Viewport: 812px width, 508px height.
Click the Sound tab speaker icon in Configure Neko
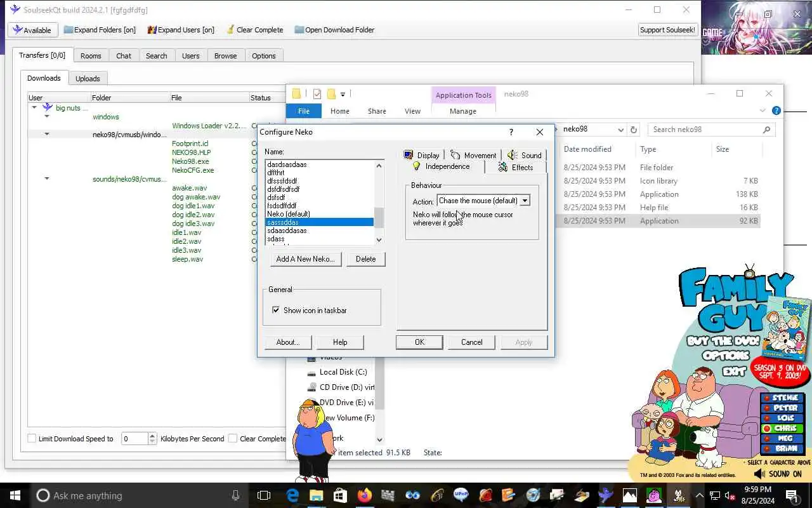pos(513,155)
